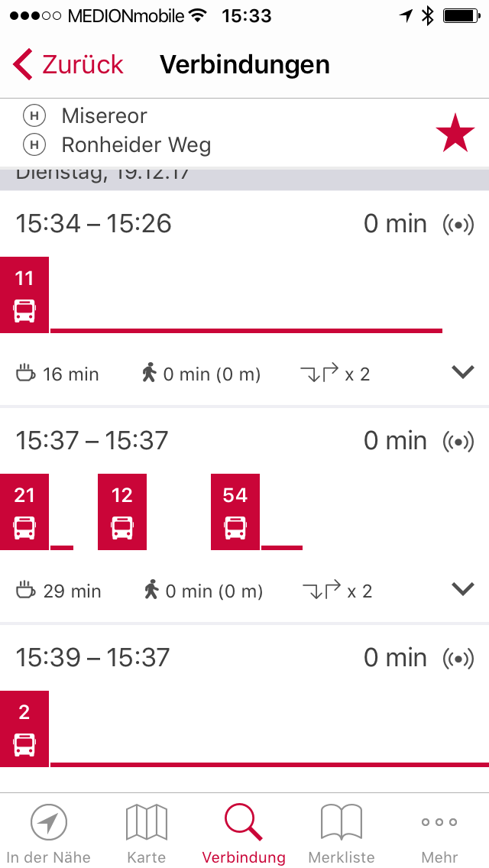This screenshot has width=489, height=868.
Task: Tap live-data icon on 15:39 connection
Action: pos(458,659)
